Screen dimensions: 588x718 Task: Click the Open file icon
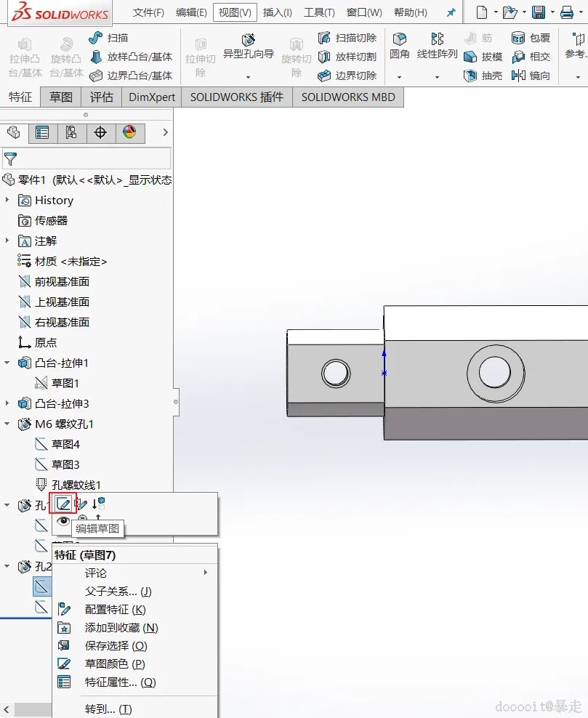[x=510, y=12]
